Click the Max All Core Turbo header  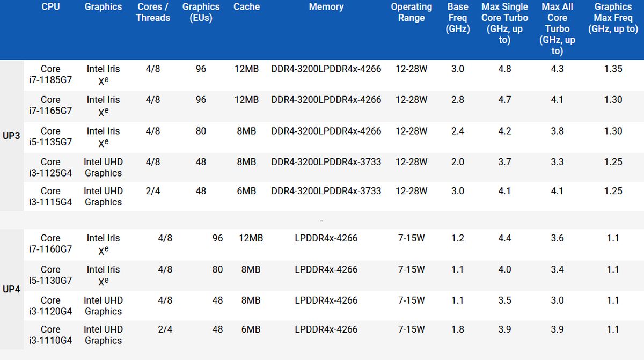point(557,28)
